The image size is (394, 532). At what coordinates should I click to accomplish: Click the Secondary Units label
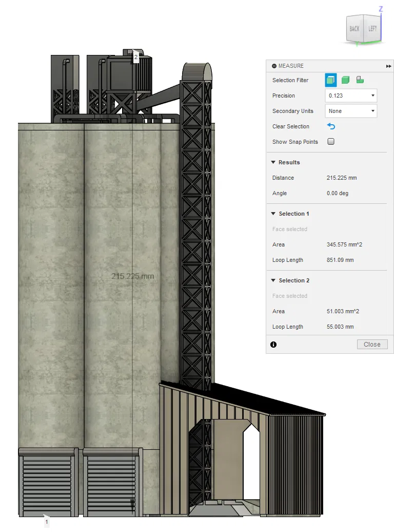(292, 111)
